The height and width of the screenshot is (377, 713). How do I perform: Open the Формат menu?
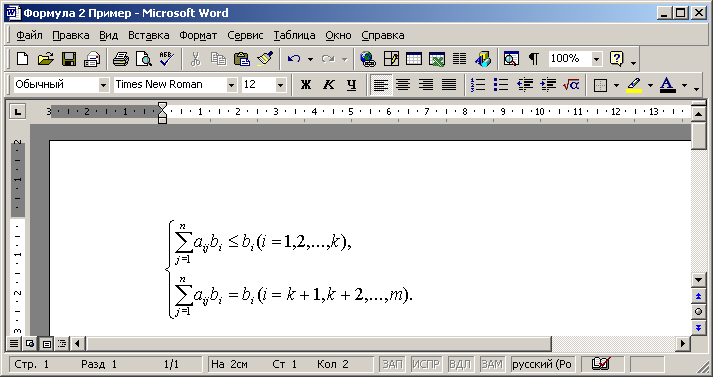[x=198, y=35]
